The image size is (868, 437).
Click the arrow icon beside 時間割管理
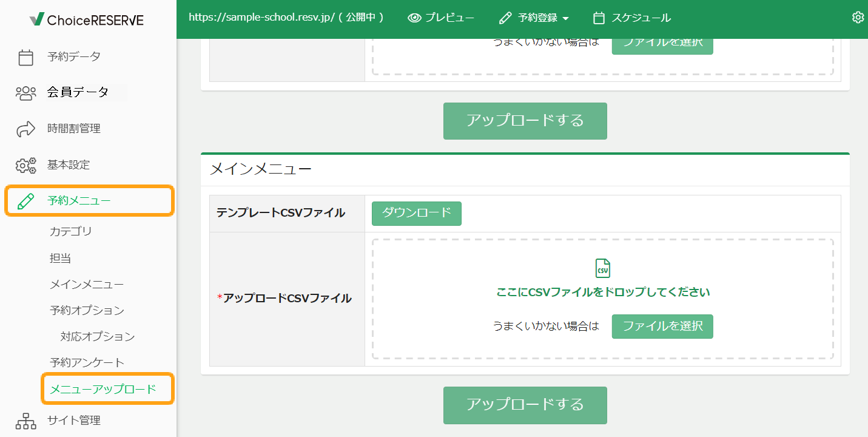(x=25, y=129)
